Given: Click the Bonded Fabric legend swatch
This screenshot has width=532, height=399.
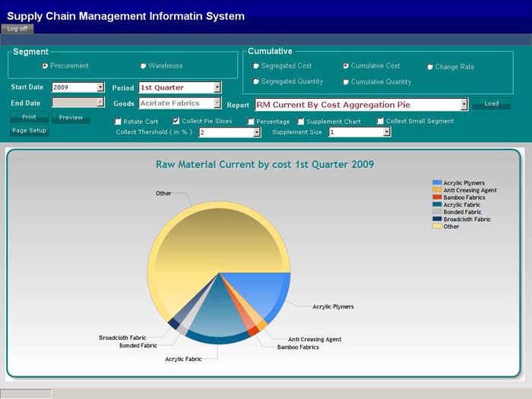Looking at the screenshot, I should point(437,212).
